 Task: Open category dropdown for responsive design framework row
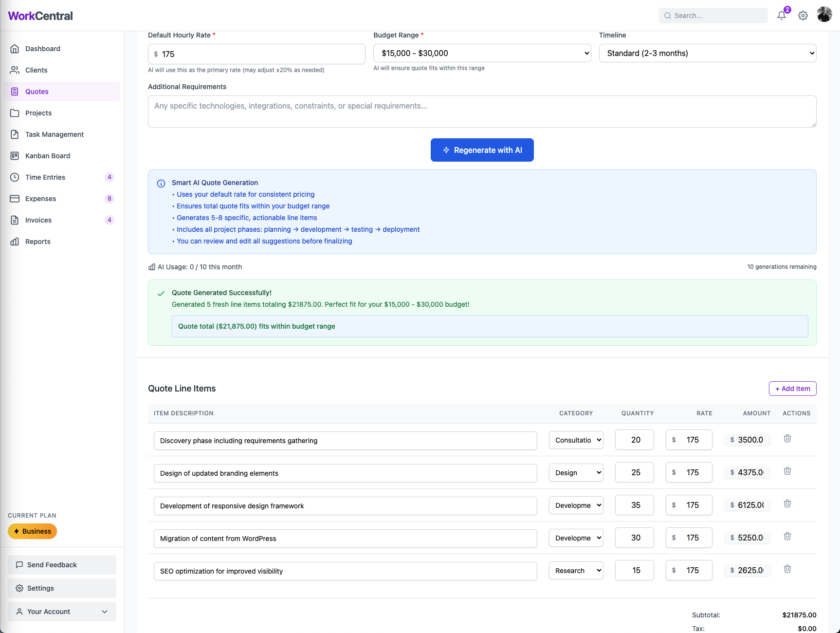576,505
